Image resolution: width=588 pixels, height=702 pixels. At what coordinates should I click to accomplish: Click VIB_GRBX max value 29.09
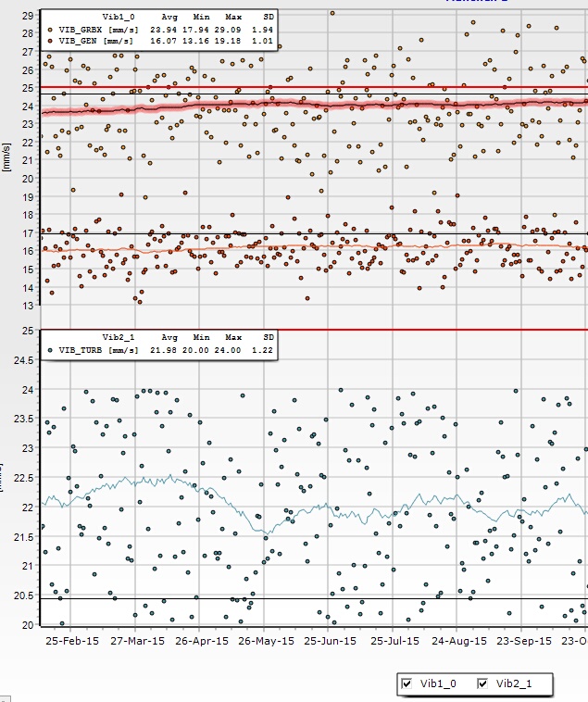point(227,30)
